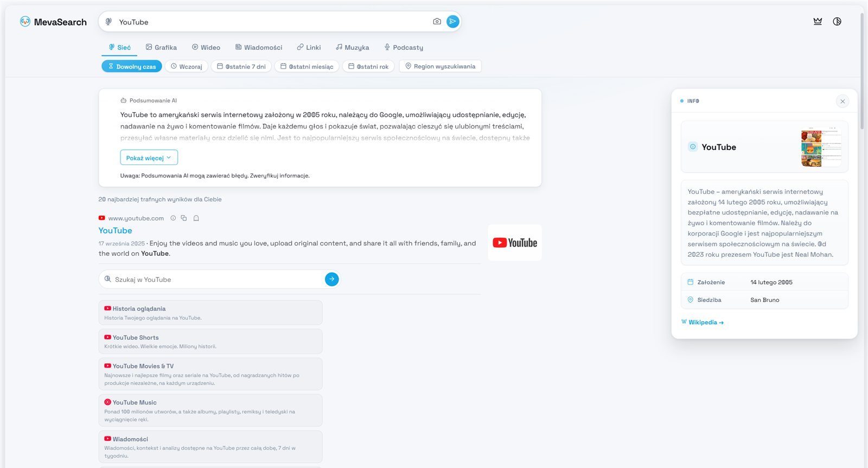Close the INFO panel
868x468 pixels.
[843, 101]
